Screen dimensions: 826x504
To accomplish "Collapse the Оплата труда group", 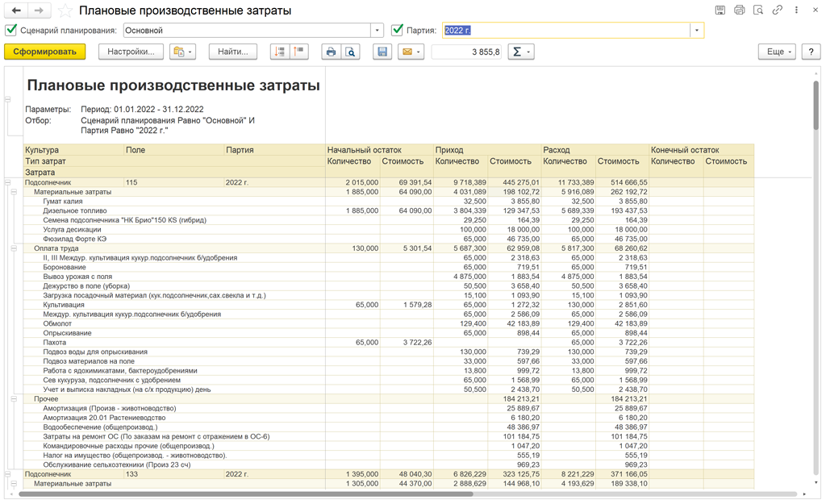I will pyautogui.click(x=14, y=248).
